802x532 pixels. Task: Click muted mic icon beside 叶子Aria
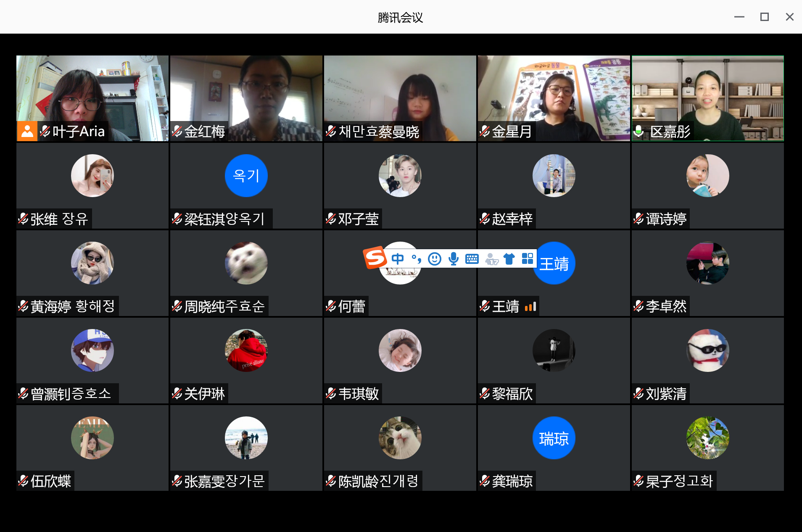45,131
